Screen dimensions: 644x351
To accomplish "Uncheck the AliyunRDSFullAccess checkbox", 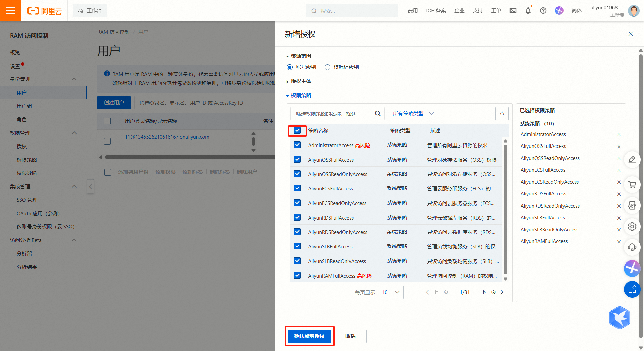I will (x=297, y=217).
